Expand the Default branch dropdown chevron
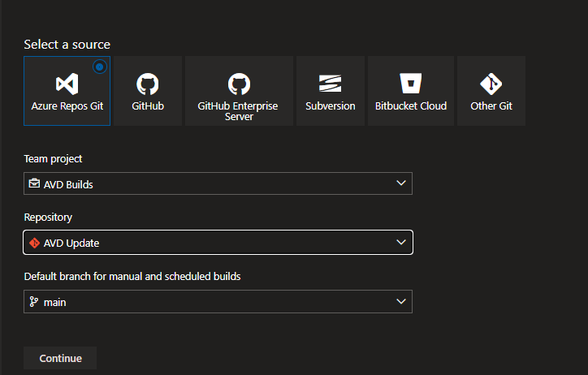The width and height of the screenshot is (588, 375). (400, 301)
